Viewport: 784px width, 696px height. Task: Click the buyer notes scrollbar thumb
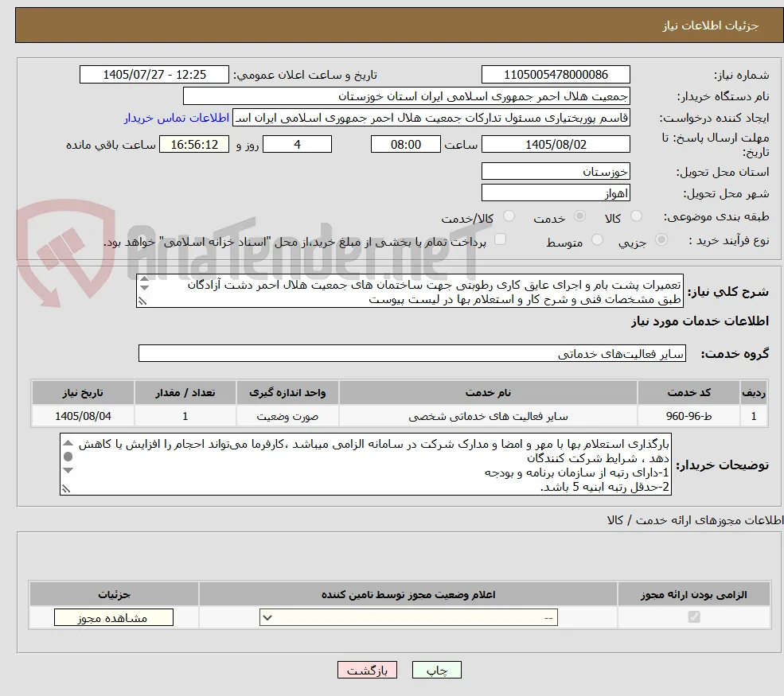(x=68, y=456)
